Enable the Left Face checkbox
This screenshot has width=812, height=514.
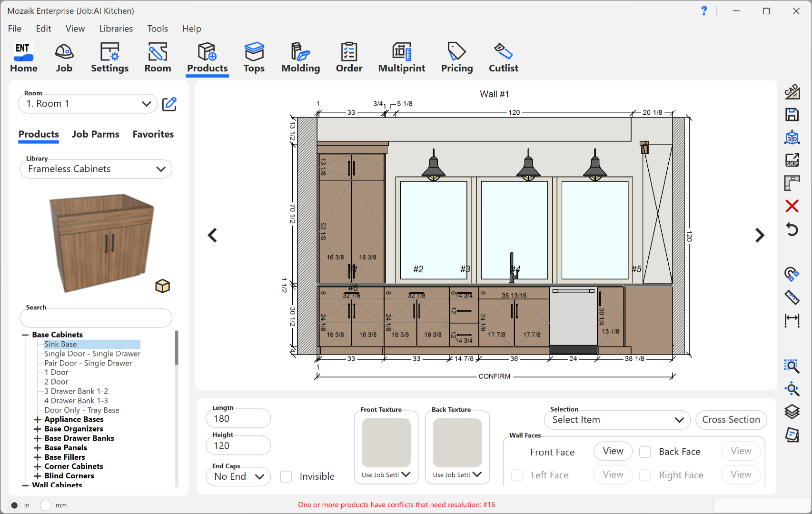pos(517,475)
